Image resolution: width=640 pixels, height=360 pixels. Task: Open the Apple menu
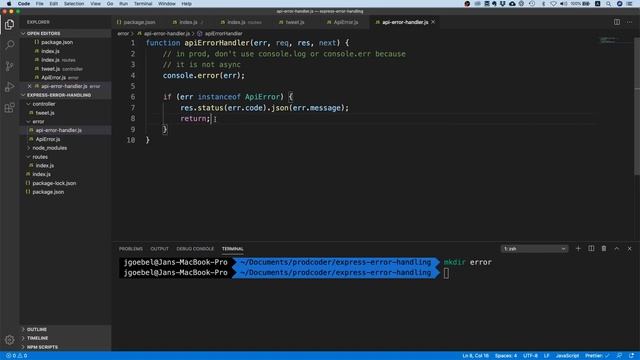pos(9,4)
